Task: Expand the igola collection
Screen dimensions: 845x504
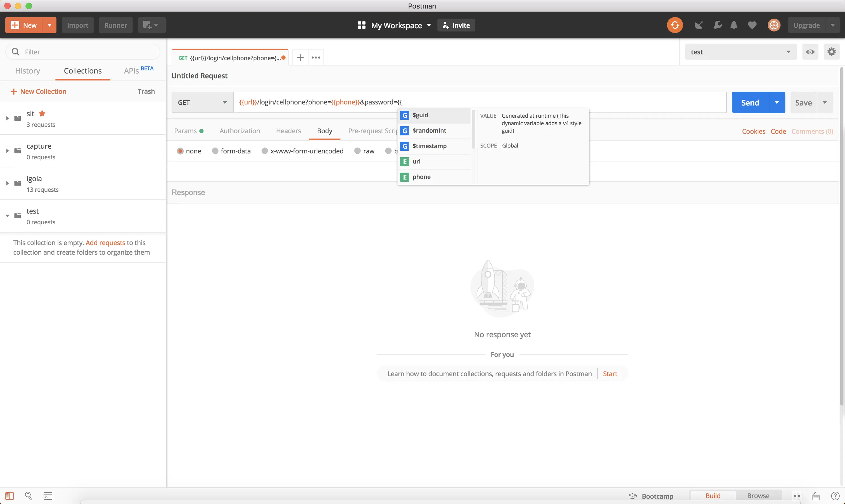Action: click(8, 183)
